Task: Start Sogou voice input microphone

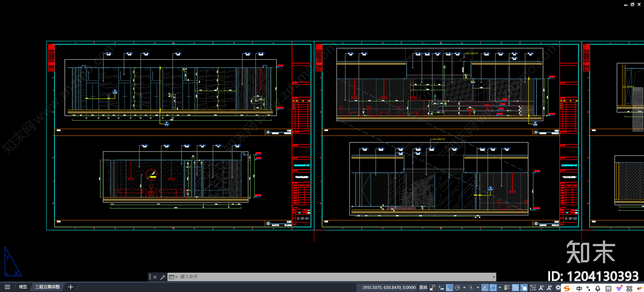Action: (598, 288)
